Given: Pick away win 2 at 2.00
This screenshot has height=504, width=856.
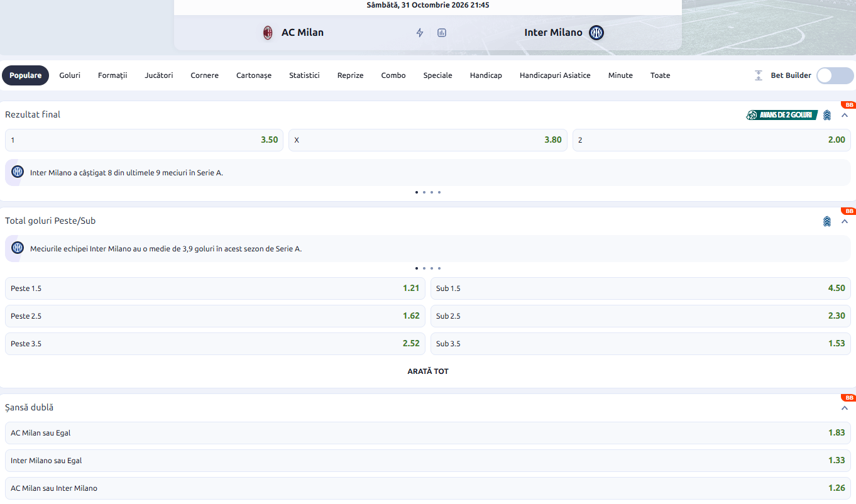Looking at the screenshot, I should pyautogui.click(x=711, y=140).
